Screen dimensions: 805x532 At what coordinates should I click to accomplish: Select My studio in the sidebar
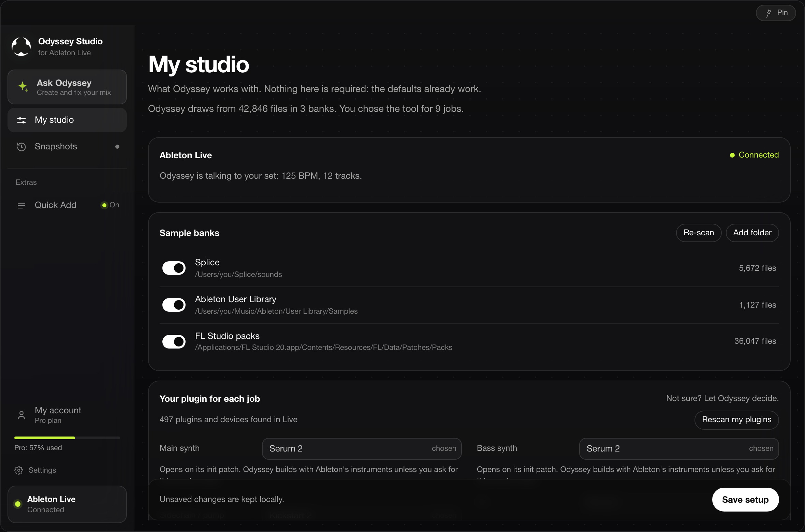[x=67, y=120]
